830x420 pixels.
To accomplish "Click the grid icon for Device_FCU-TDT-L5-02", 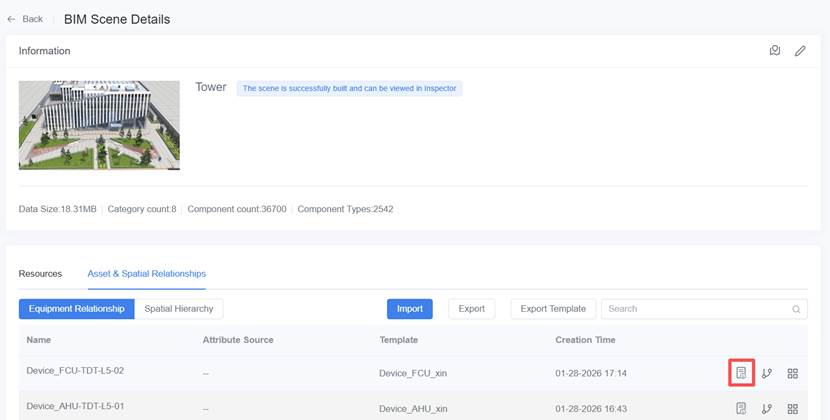I will (792, 373).
